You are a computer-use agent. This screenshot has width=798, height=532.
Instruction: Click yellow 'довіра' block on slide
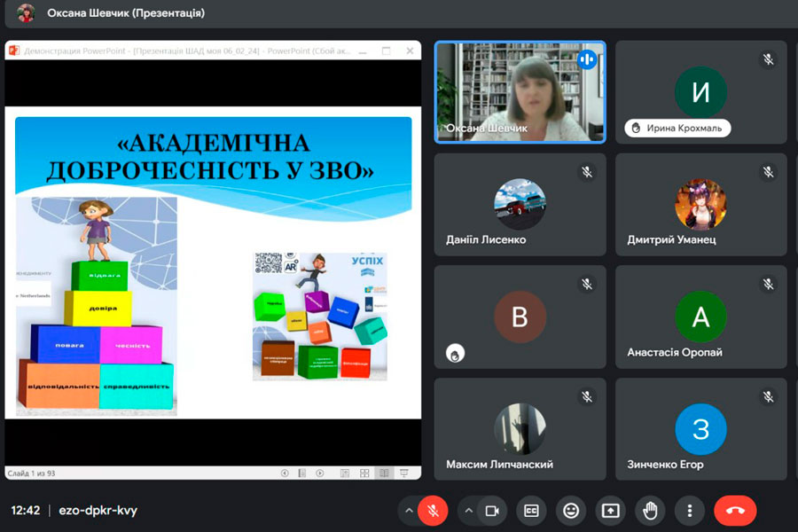[98, 309]
